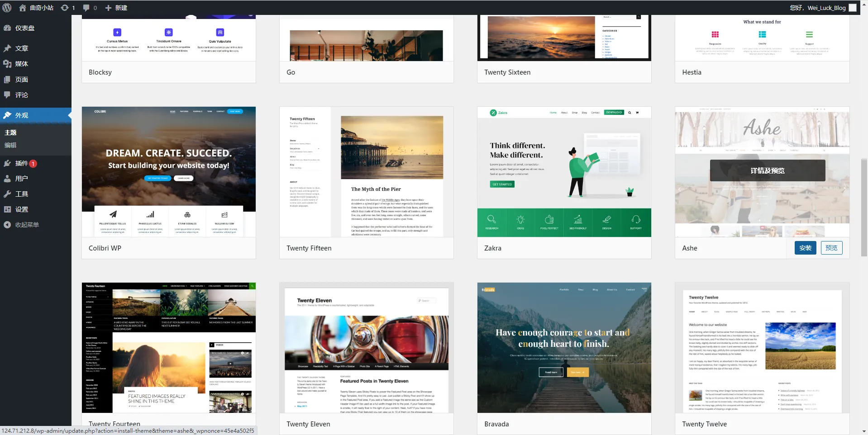868x435 pixels.
Task: Open the Blocksy theme screenshot
Action: [169, 38]
